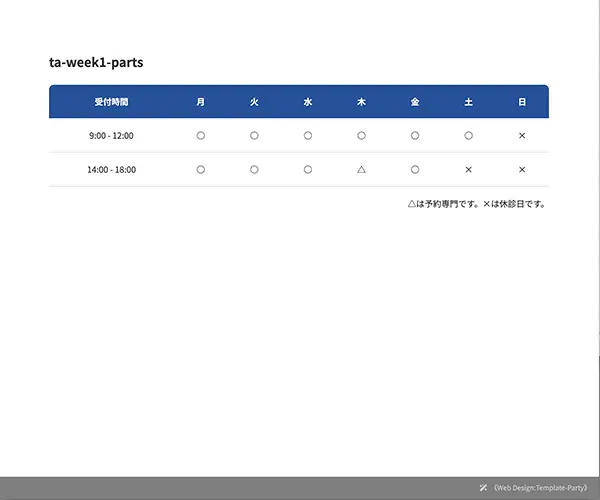Click the circle for 木 at 9:00 - 12:00
Viewport: 600px width, 500px height.
pyautogui.click(x=361, y=135)
